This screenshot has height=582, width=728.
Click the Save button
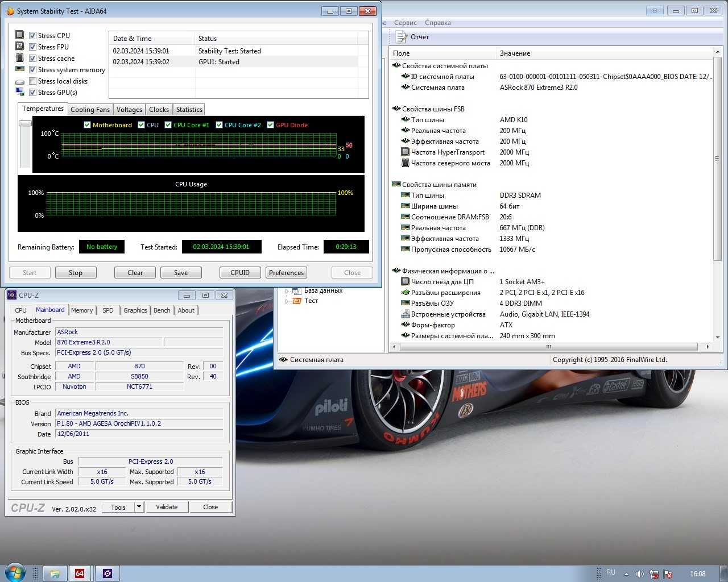[181, 273]
